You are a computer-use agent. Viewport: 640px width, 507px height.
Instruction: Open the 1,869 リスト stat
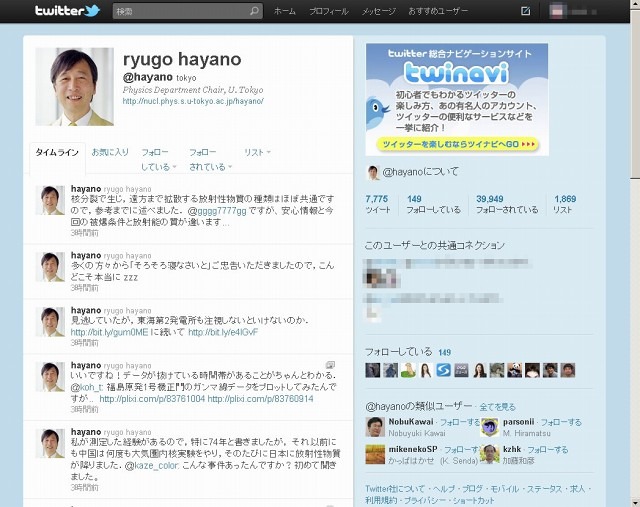click(564, 204)
